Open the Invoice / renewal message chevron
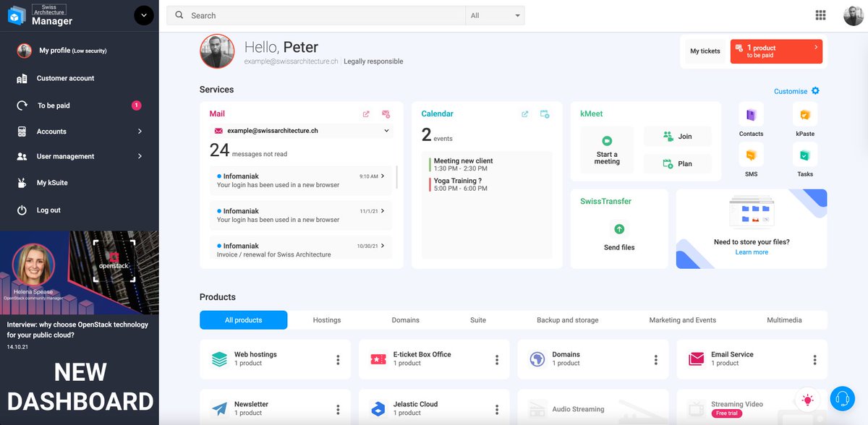Image resolution: width=868 pixels, height=425 pixels. (382, 246)
